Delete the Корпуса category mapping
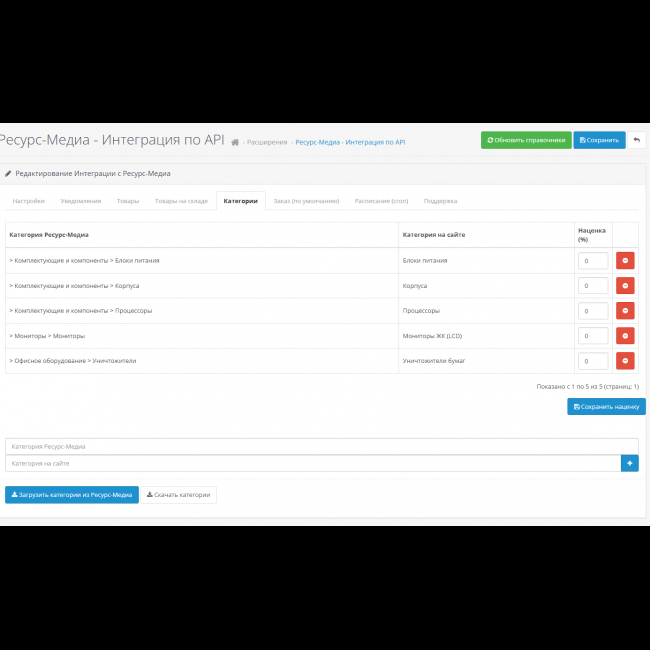 pos(625,286)
